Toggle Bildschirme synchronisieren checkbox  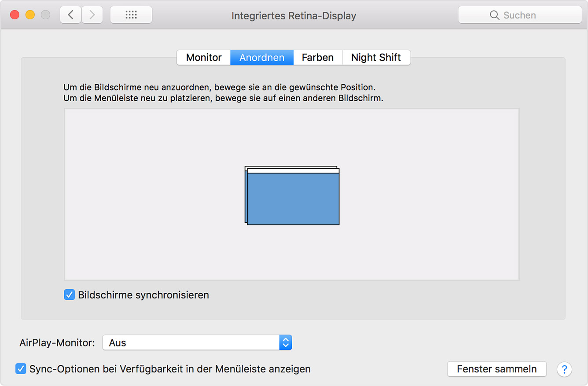pos(70,295)
